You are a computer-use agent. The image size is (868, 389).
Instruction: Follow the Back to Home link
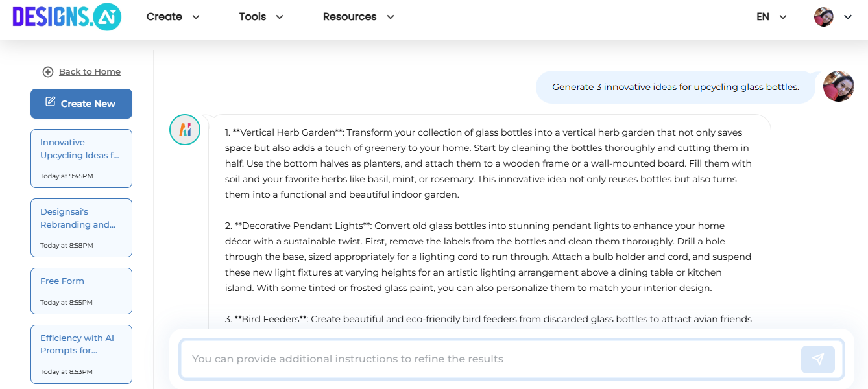(x=90, y=72)
